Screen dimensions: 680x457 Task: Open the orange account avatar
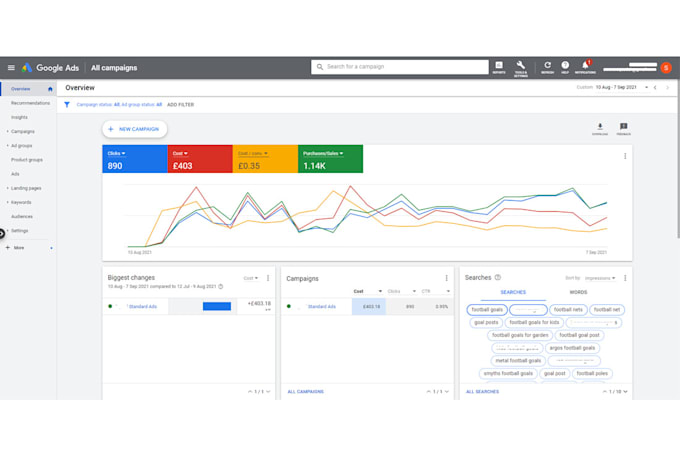click(x=666, y=68)
